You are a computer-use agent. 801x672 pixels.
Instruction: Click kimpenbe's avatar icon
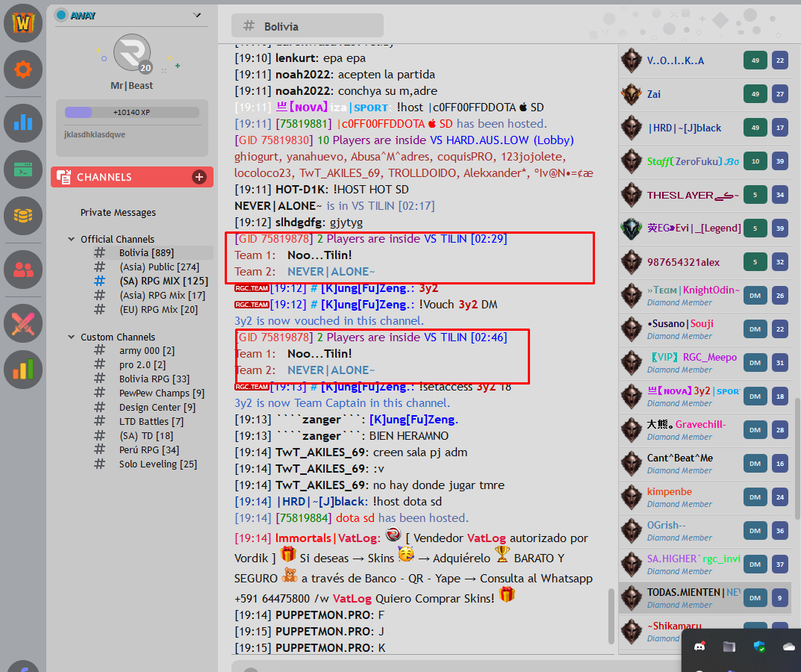(632, 497)
